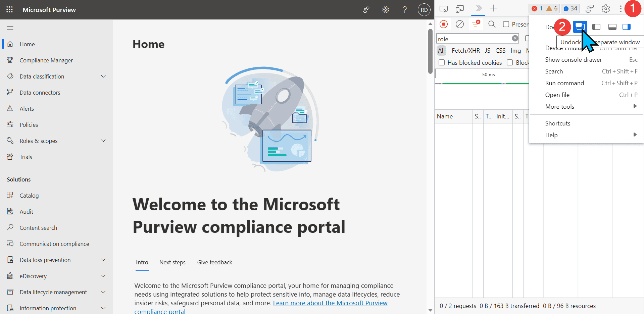
Task: Check the Blocked requests checkbox
Action: coord(510,62)
